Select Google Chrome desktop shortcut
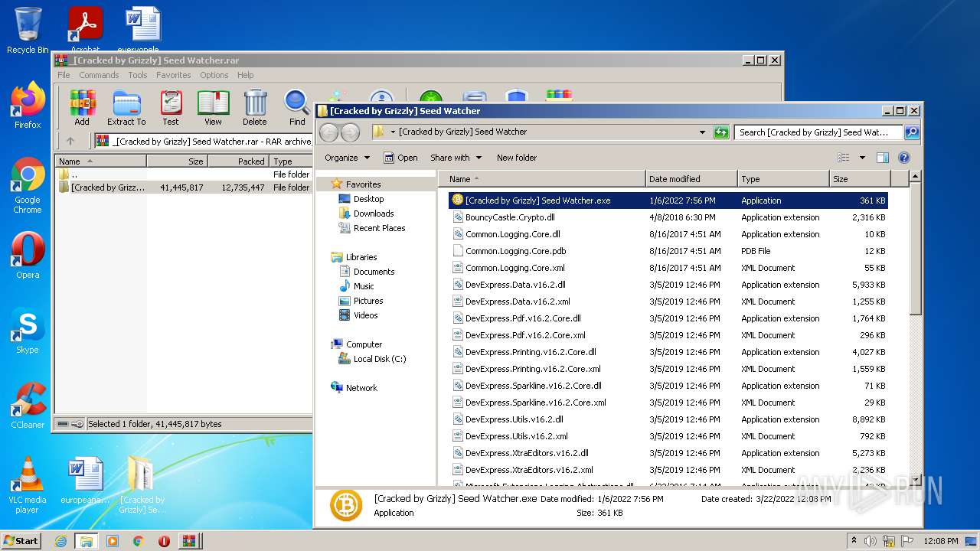This screenshot has width=980, height=551. (x=28, y=185)
